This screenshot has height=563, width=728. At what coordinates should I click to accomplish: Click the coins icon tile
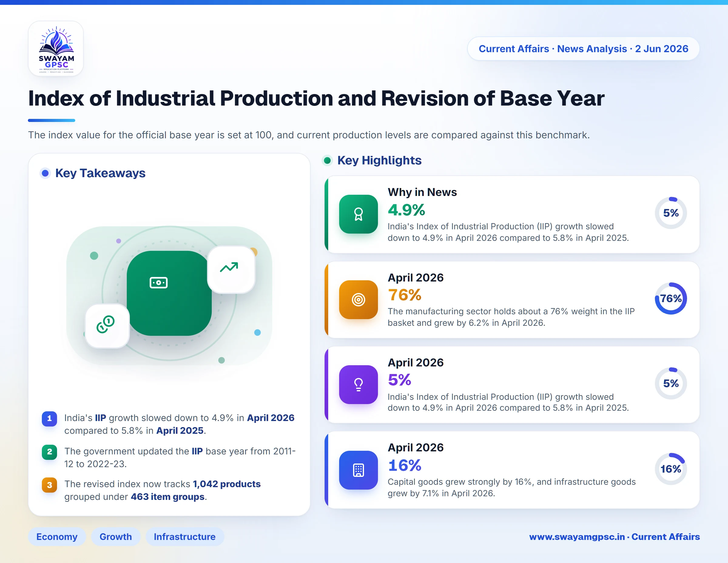click(107, 326)
